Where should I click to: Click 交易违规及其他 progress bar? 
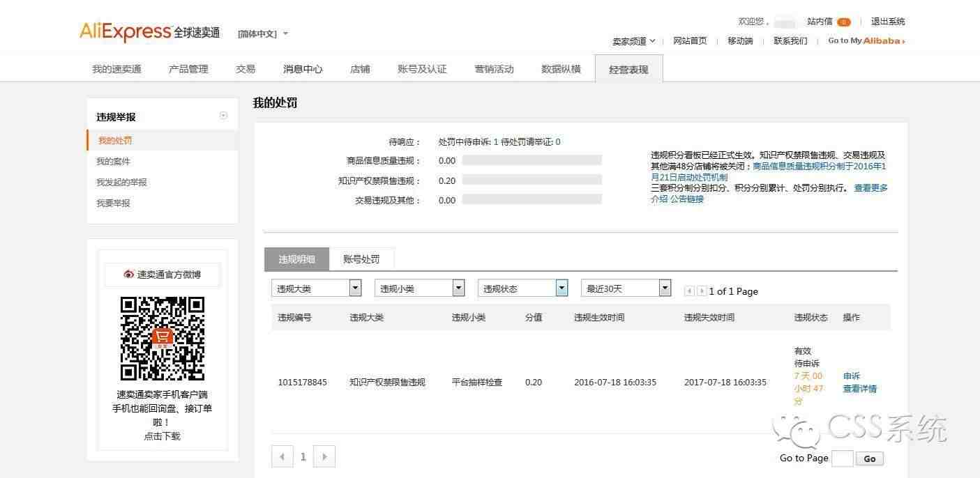(532, 200)
